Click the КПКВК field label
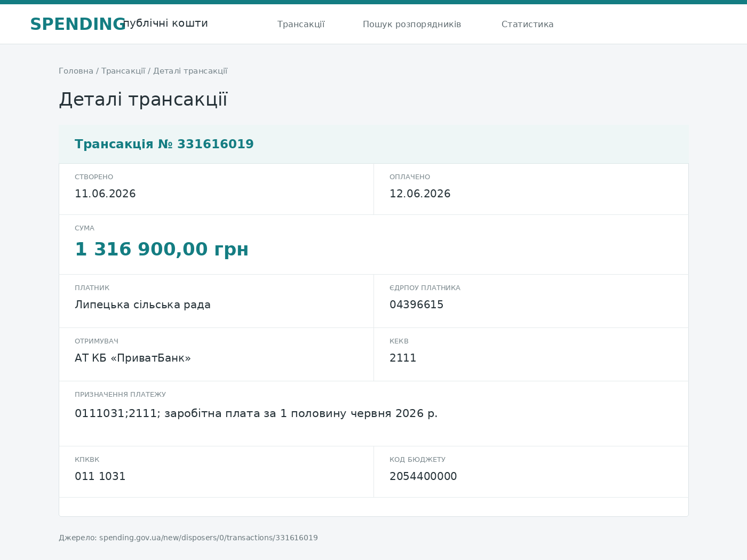 pos(87,460)
